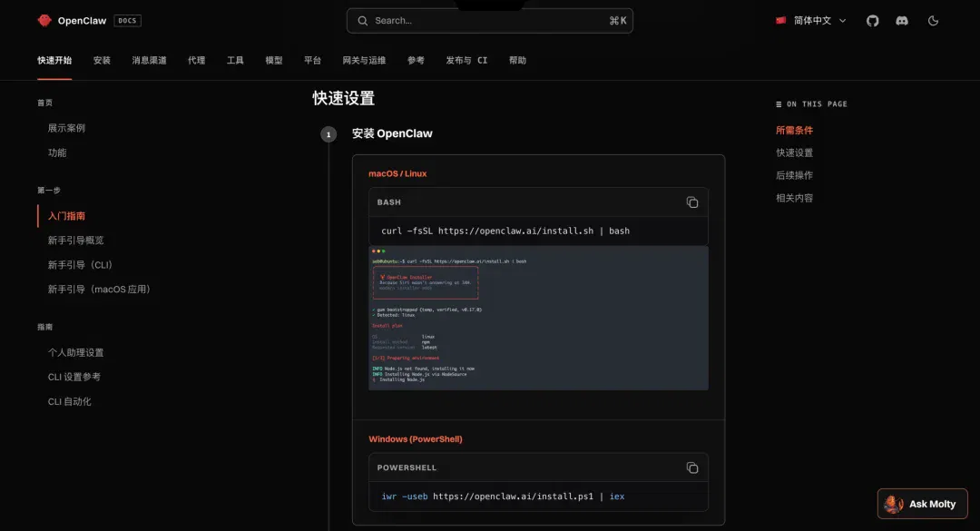This screenshot has height=531, width=980.
Task: Click the DOCS badge
Action: click(127, 21)
